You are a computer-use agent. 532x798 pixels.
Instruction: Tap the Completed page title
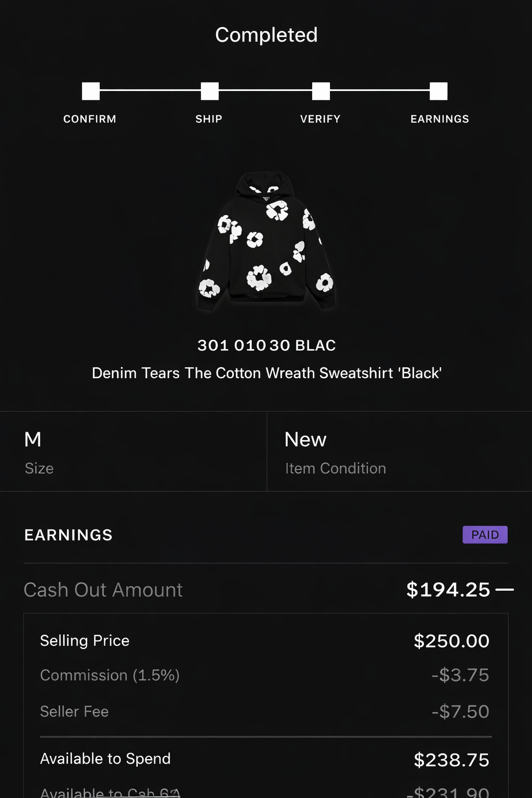tap(266, 35)
